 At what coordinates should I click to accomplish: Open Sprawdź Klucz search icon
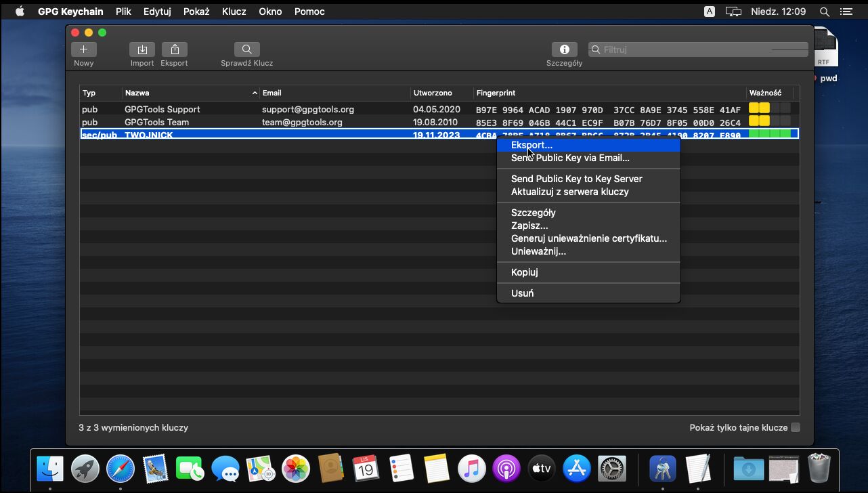point(247,49)
